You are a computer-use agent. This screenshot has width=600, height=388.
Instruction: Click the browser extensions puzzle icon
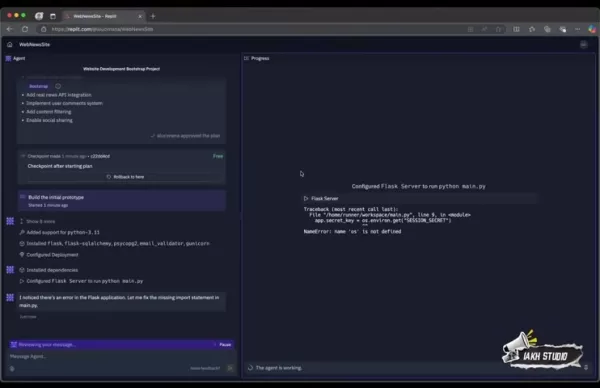pos(532,29)
